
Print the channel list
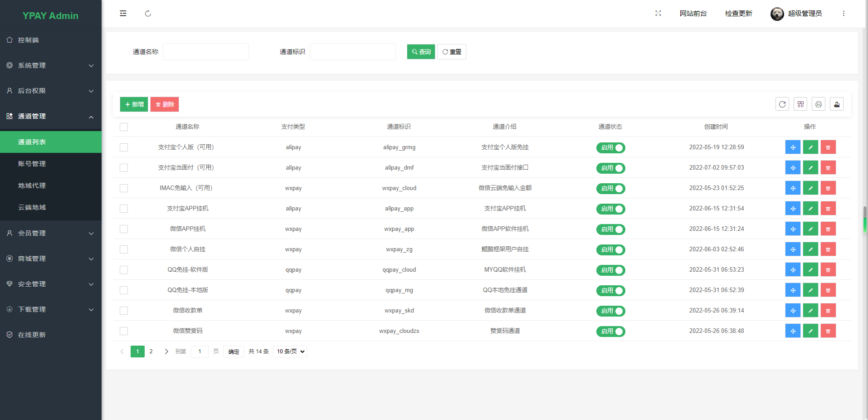point(818,104)
